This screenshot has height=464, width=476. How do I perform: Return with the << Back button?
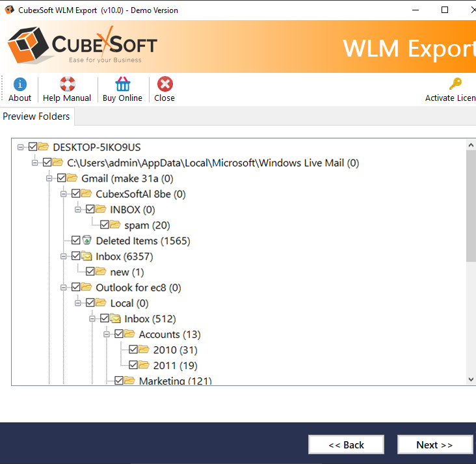click(x=347, y=445)
